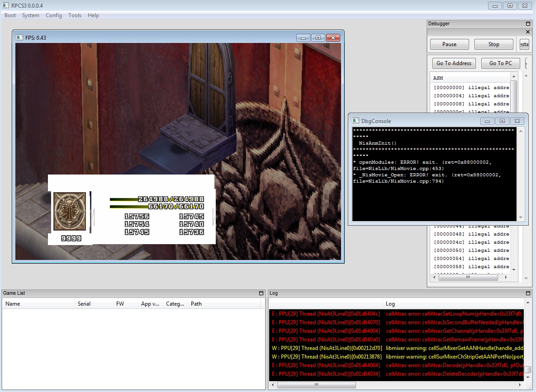The height and width of the screenshot is (392, 536).
Task: Sort Game List by App version column
Action: coord(151,304)
